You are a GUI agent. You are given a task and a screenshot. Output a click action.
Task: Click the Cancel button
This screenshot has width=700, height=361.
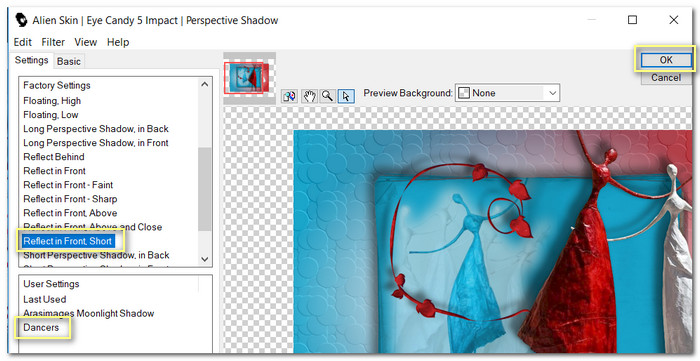pos(666,78)
